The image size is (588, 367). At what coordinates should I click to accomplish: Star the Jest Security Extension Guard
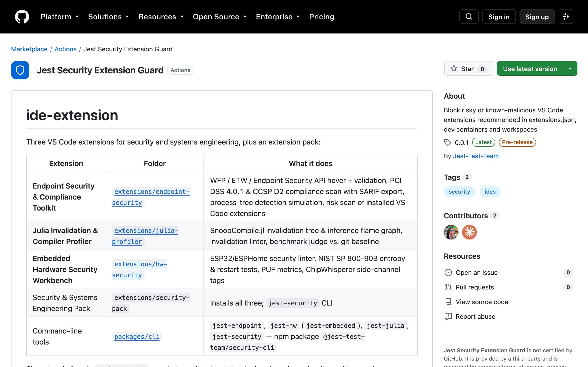point(469,69)
